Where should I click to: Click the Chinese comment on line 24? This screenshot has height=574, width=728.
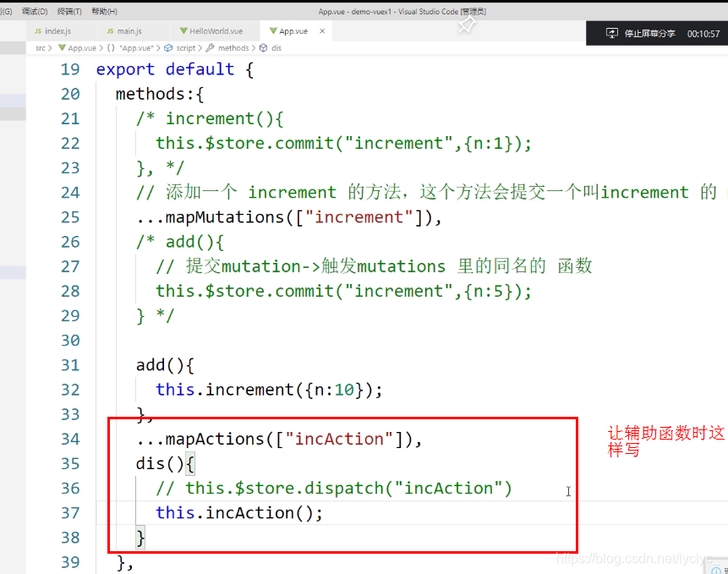427,193
